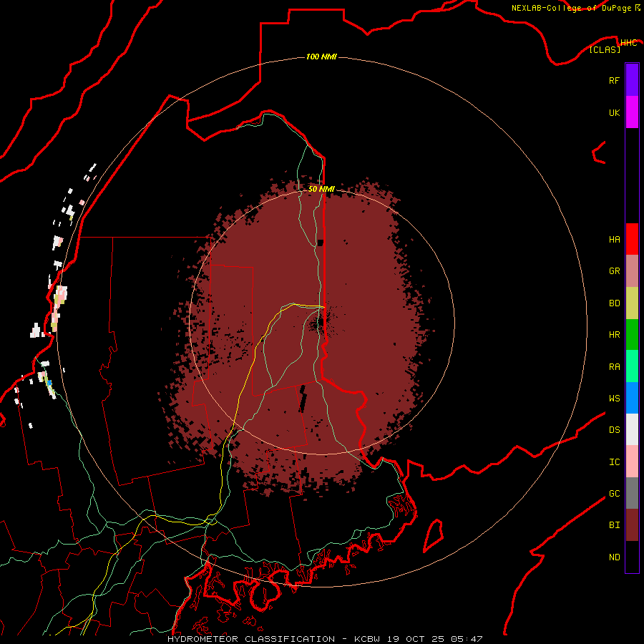
Task: Click the GC gray legend swatch
Action: (x=632, y=493)
